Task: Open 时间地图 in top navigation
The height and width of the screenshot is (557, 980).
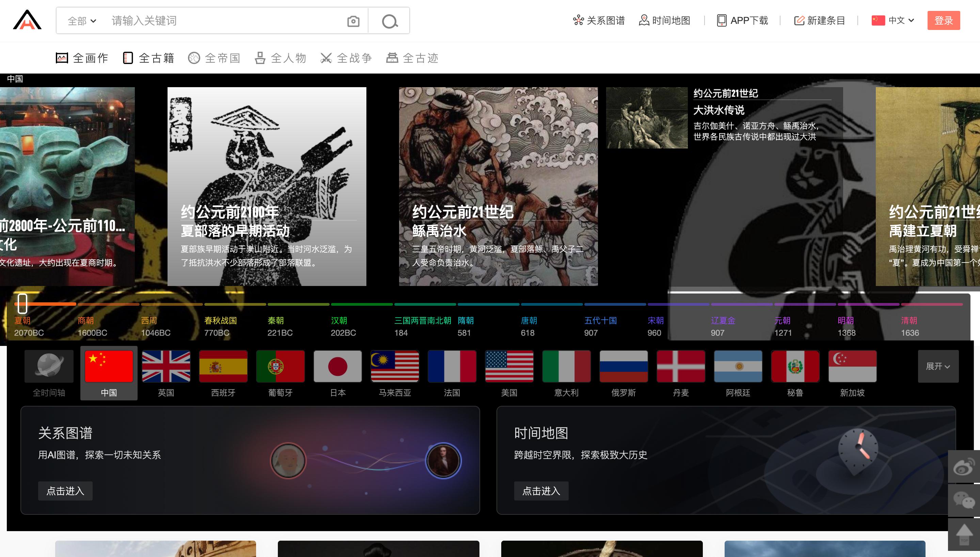Action: pos(665,20)
